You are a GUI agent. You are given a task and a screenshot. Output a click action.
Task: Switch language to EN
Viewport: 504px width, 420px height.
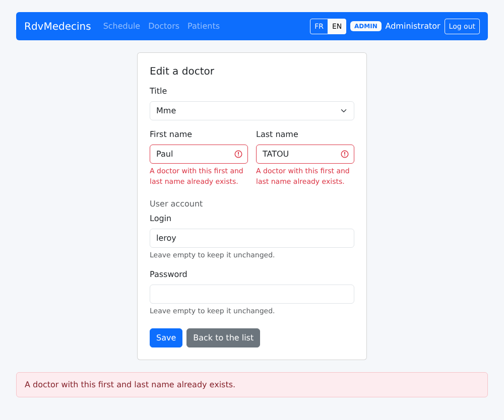click(337, 26)
